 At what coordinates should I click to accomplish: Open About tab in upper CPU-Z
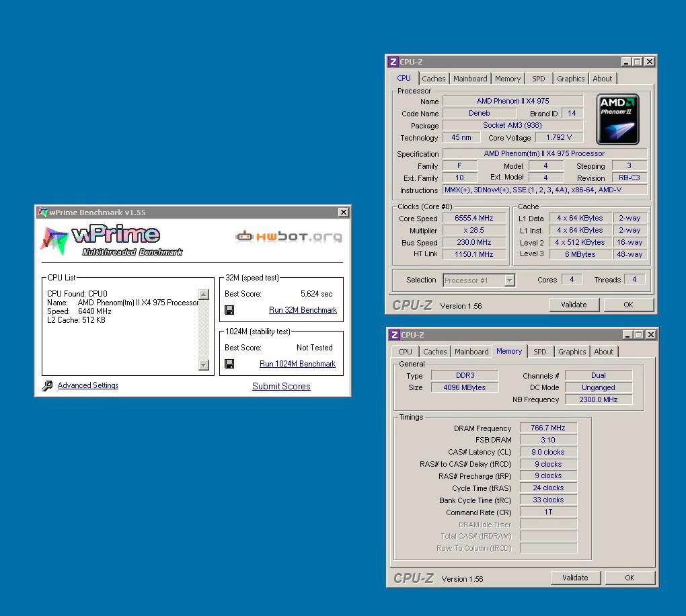click(603, 79)
